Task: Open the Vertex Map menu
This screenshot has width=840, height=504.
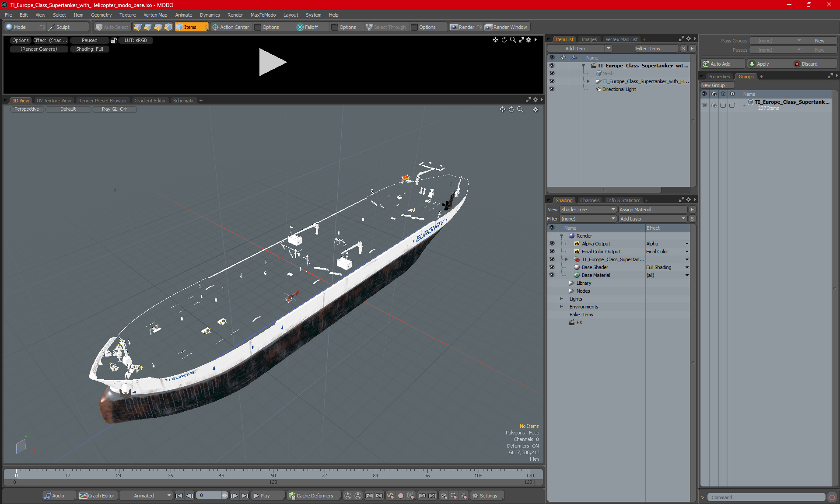Action: tap(155, 15)
